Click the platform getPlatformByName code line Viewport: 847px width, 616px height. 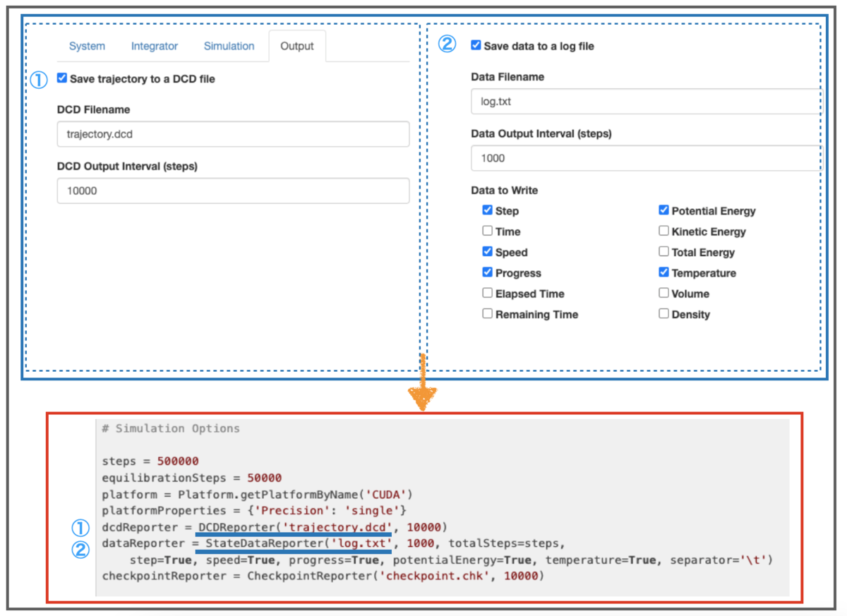(x=257, y=494)
